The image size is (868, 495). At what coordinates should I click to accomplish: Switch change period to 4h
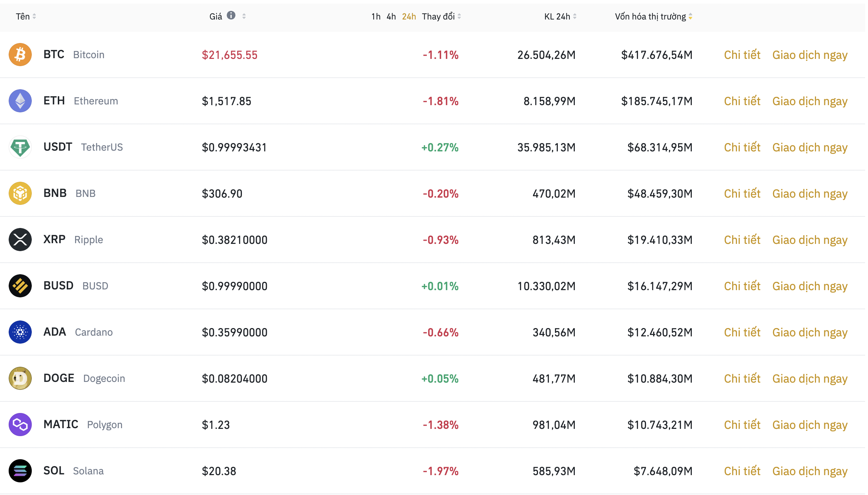[x=391, y=17]
